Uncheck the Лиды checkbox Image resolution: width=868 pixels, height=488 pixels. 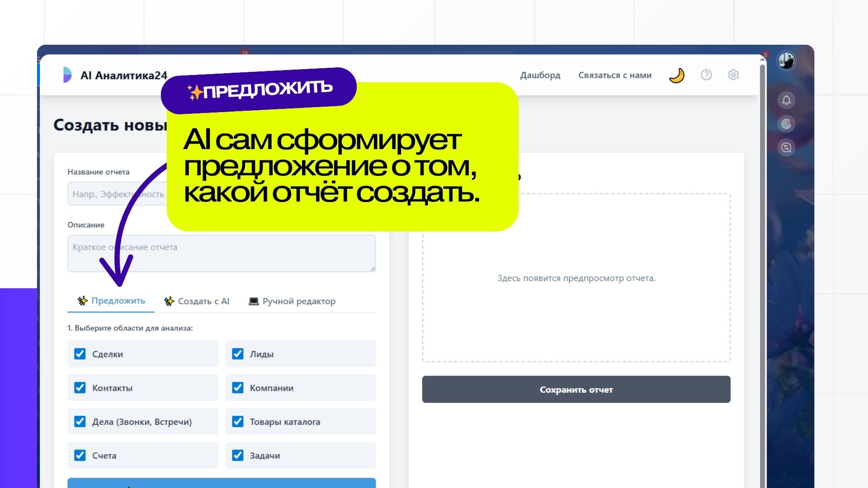tap(238, 354)
